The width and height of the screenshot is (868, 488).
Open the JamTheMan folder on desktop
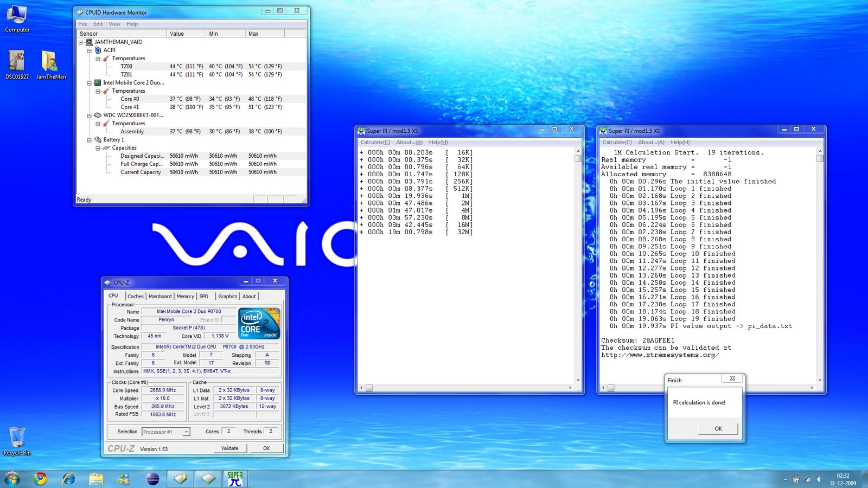pos(50,65)
